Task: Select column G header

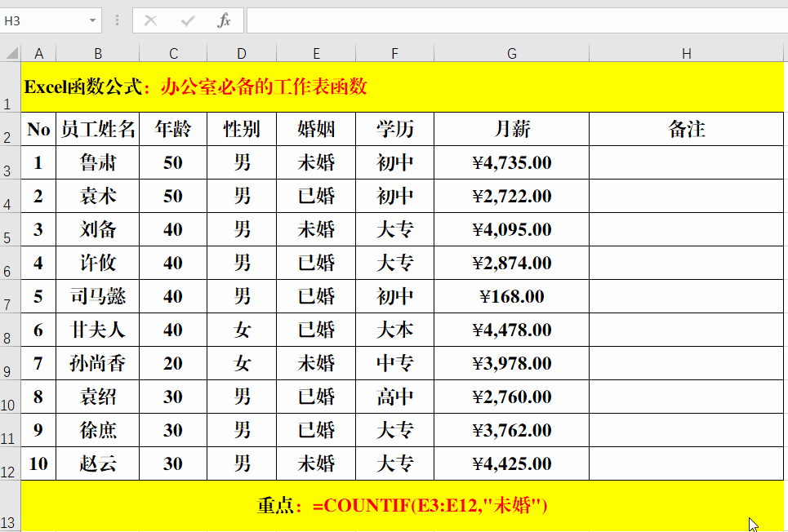Action: [x=512, y=53]
